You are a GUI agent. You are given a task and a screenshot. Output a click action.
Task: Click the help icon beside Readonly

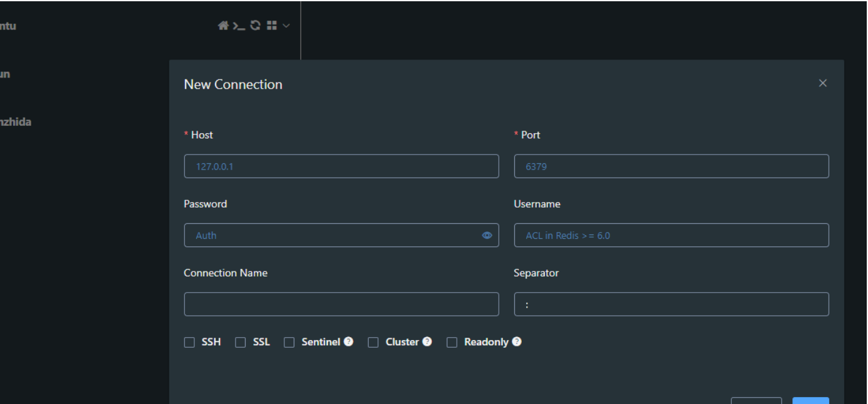[x=517, y=341]
